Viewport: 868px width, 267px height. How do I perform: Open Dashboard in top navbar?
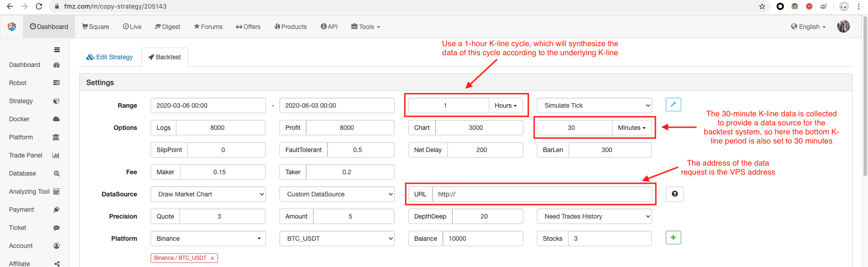point(49,27)
